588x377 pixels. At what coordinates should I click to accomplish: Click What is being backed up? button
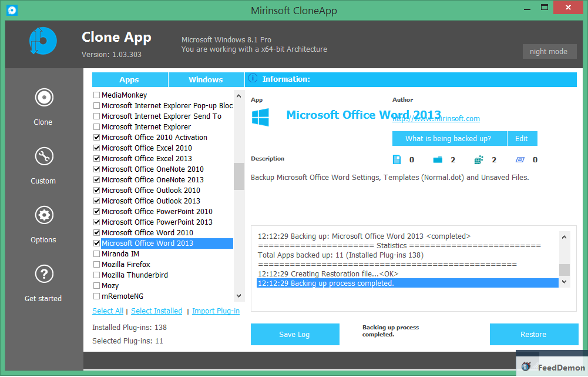pos(449,139)
